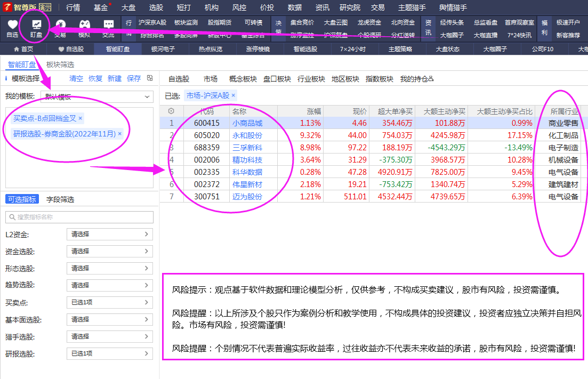Expand the 趋势选股 selector

[x=109, y=285]
